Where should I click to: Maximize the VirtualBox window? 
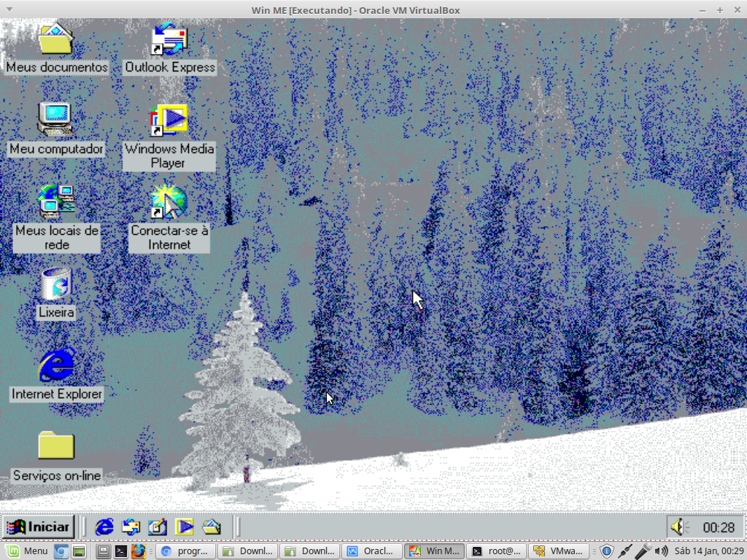(720, 10)
